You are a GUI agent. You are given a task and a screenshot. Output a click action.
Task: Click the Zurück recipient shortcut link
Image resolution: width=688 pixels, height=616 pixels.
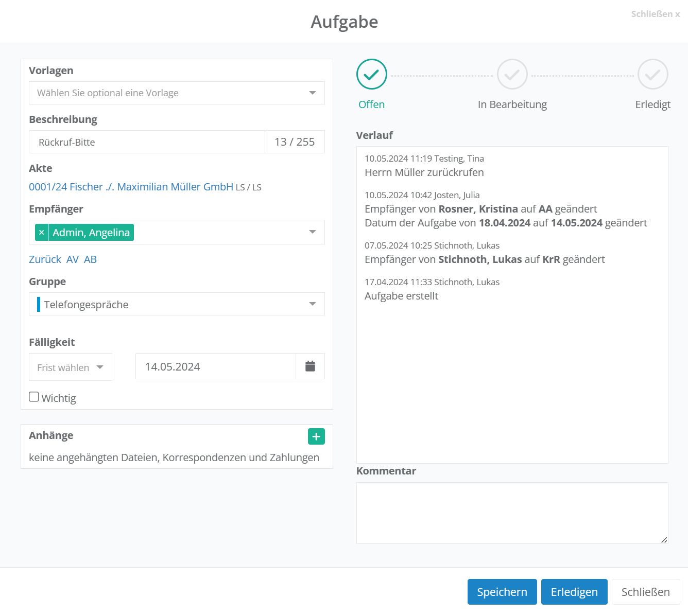(x=45, y=259)
